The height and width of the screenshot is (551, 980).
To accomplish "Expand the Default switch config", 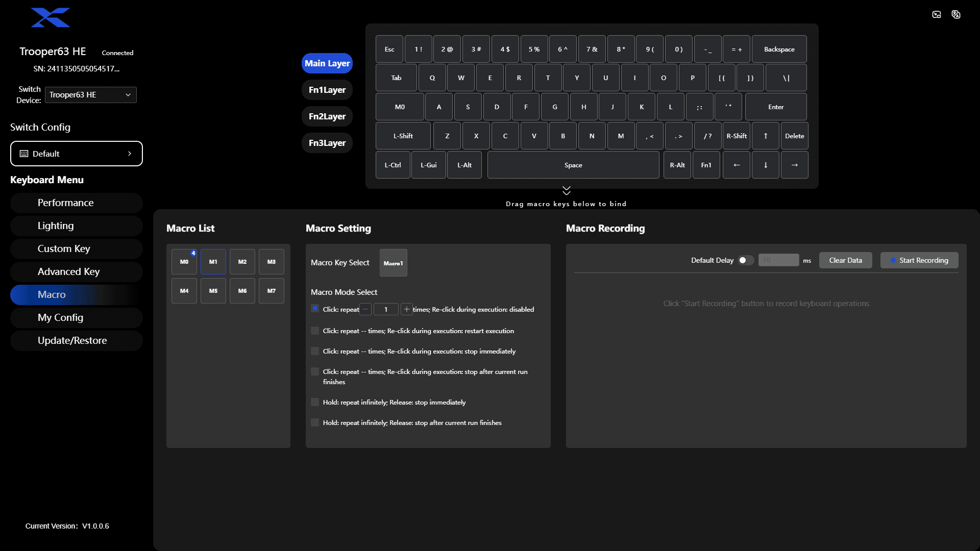I will tap(77, 154).
